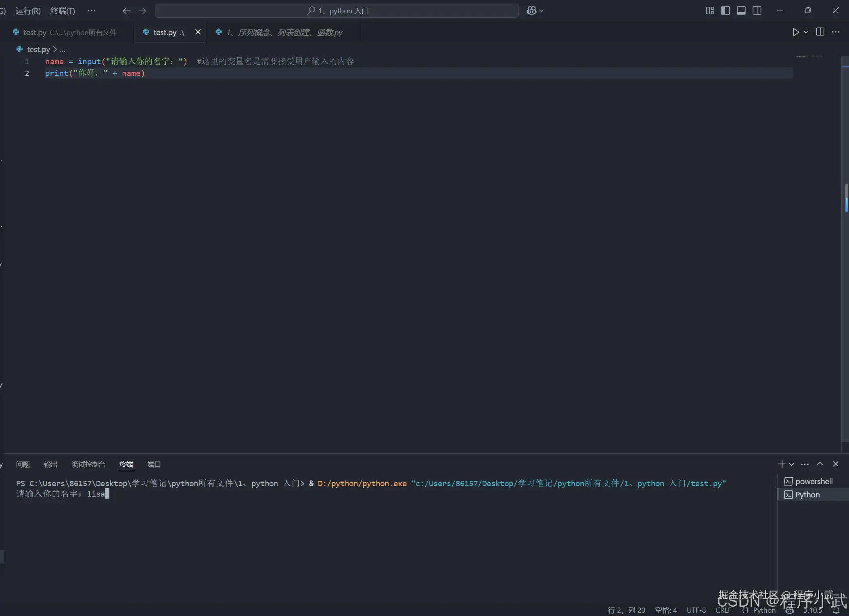849x616 pixels.
Task: Open the Copilot dropdown chevron
Action: tap(542, 11)
